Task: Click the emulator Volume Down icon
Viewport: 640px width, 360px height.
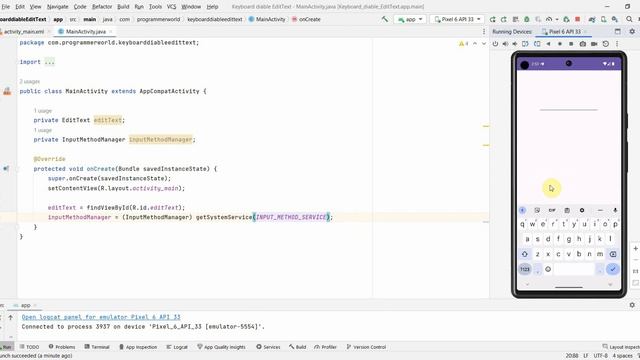Action: click(515, 44)
